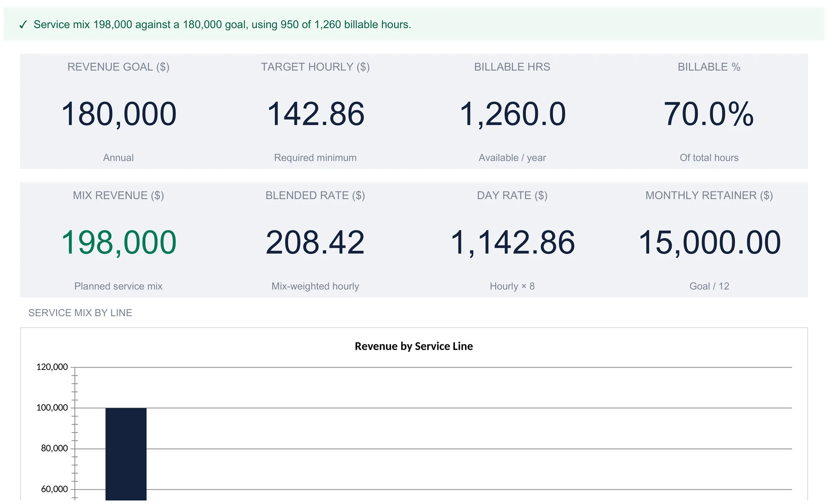Click the Required minimum caption
The width and height of the screenshot is (828, 504).
[x=315, y=158]
